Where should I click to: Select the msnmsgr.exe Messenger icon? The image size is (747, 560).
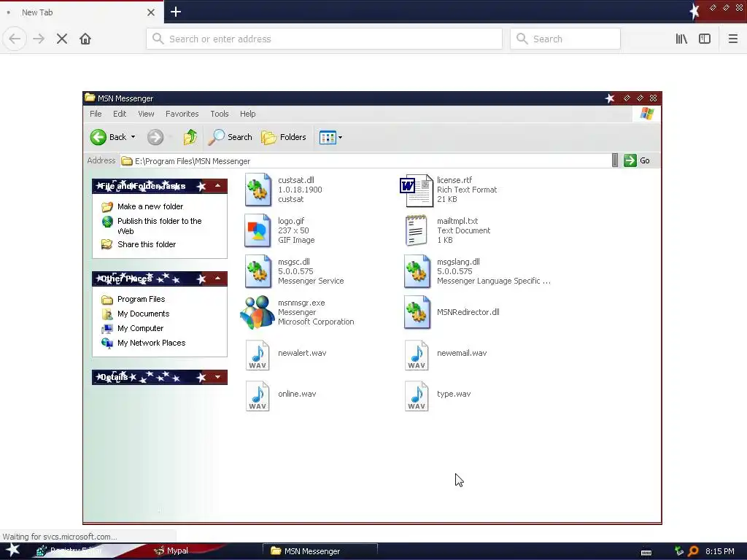(258, 312)
